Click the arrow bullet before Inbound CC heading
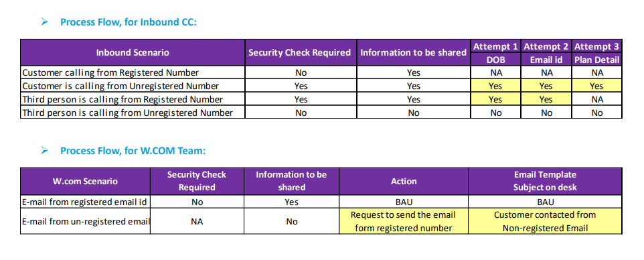The width and height of the screenshot is (644, 260). pyautogui.click(x=45, y=22)
